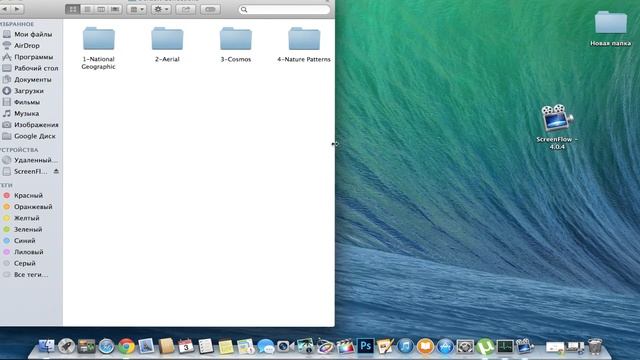The height and width of the screenshot is (360, 640).
Task: Open FaceTime in the Dock
Action: (x=285, y=347)
